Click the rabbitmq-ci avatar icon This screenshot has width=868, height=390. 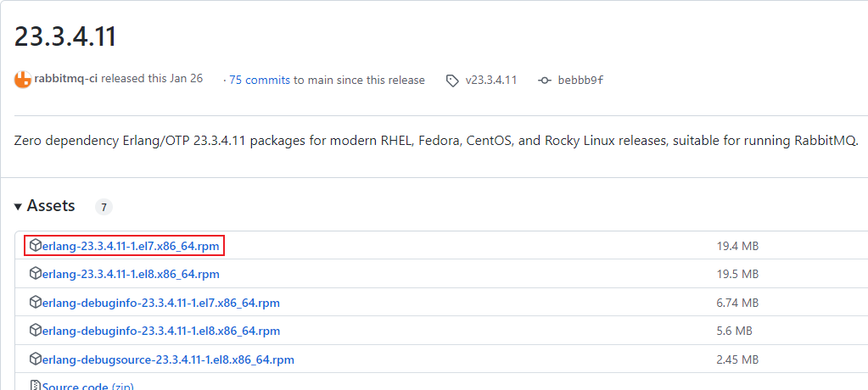coord(23,80)
